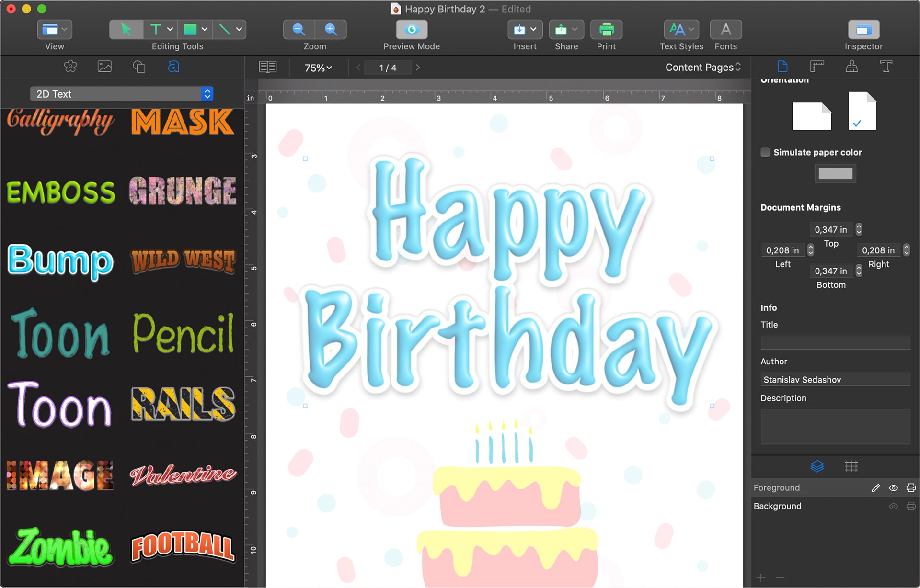
Task: Click the Description text area
Action: (x=835, y=427)
